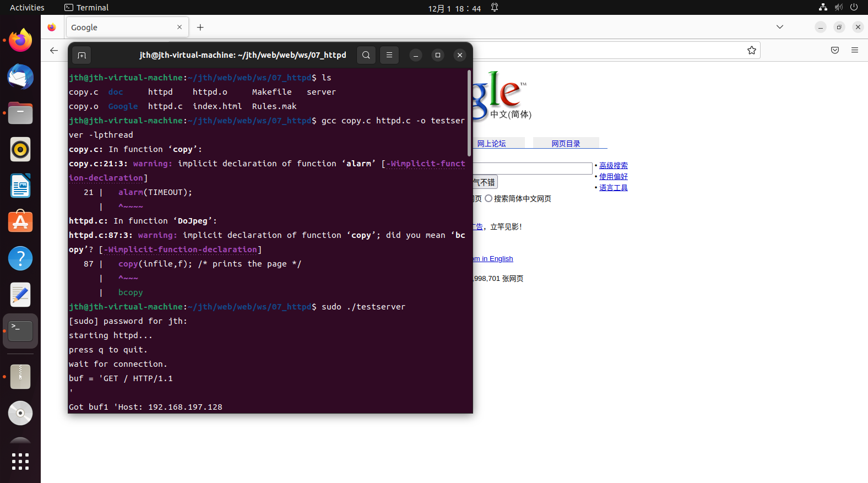List all Firefox tabs dropdown
Image resolution: width=868 pixels, height=483 pixels.
click(780, 27)
